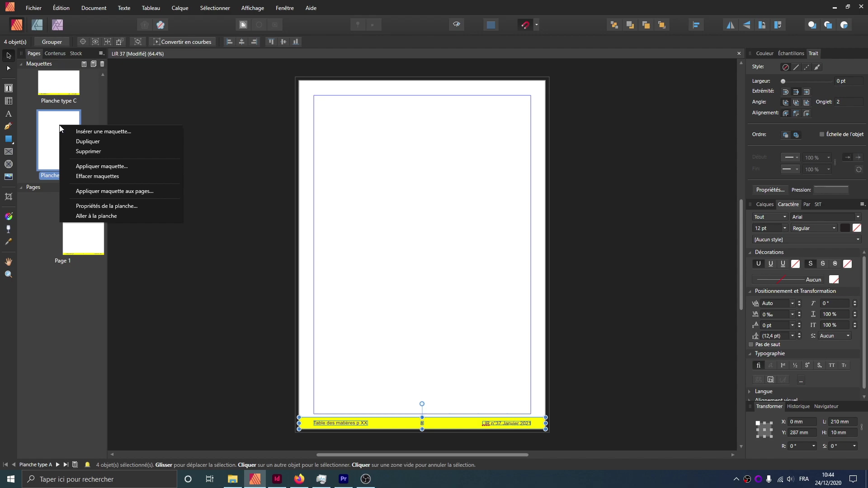Enable Échelle de l'objet checkbox
This screenshot has width=868, height=488.
point(822,134)
